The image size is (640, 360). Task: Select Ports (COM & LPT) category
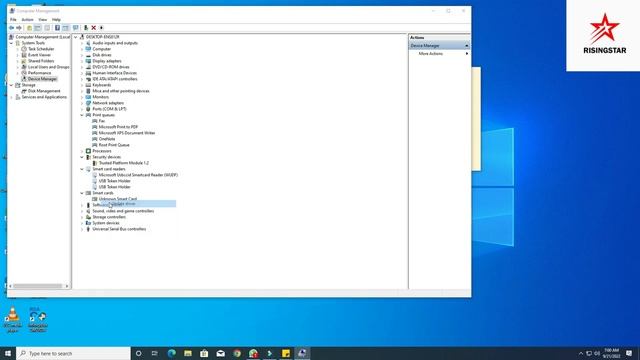coord(109,109)
